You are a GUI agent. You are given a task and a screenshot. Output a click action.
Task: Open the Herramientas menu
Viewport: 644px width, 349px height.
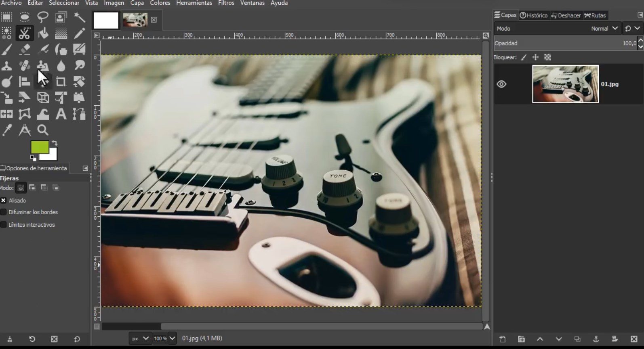point(194,3)
